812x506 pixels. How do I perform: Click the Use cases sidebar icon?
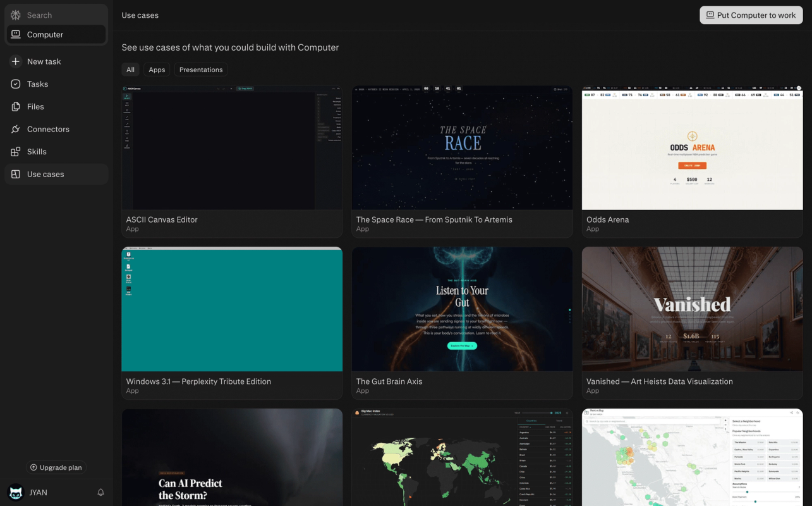[x=16, y=174]
